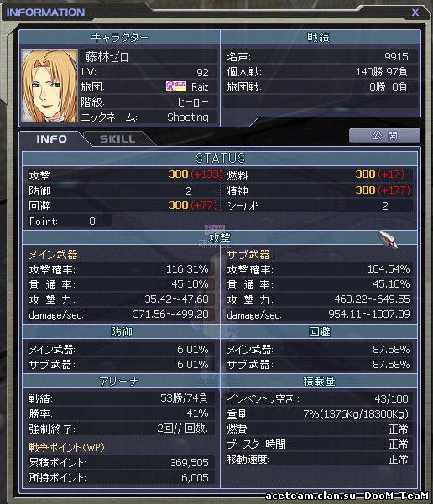Click the sub weapon 攻撃確率 value
433x504 pixels.
point(389,268)
